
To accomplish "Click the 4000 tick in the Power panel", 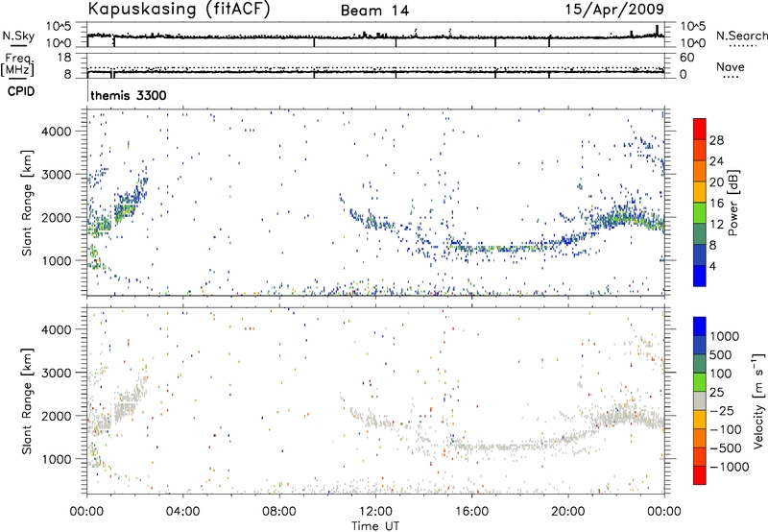I will tap(57, 132).
